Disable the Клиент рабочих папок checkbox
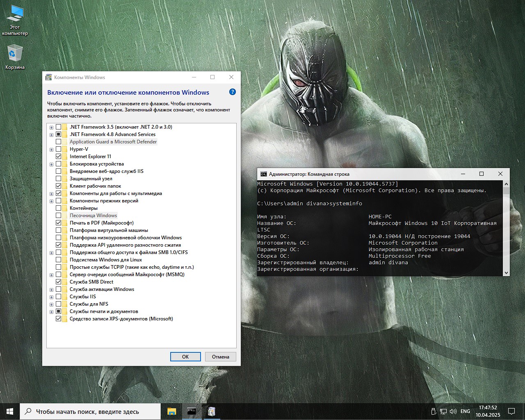Viewport: 525px width, 420px height. click(x=58, y=186)
